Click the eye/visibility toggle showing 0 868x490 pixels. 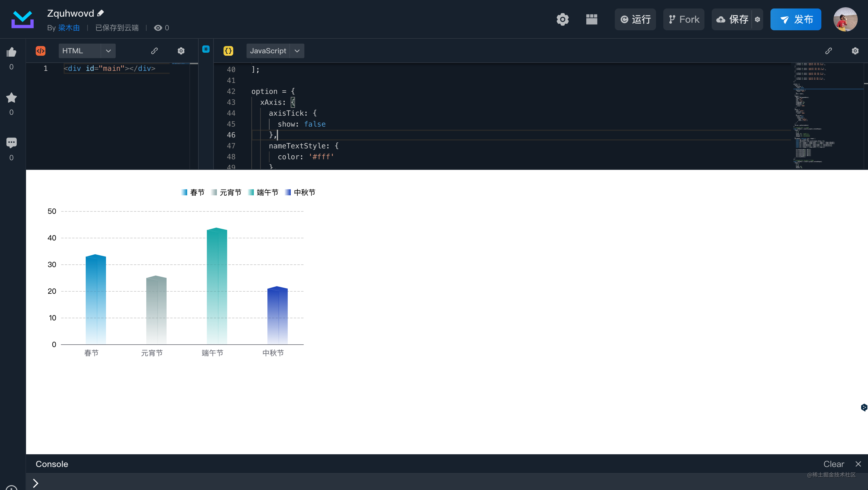161,28
